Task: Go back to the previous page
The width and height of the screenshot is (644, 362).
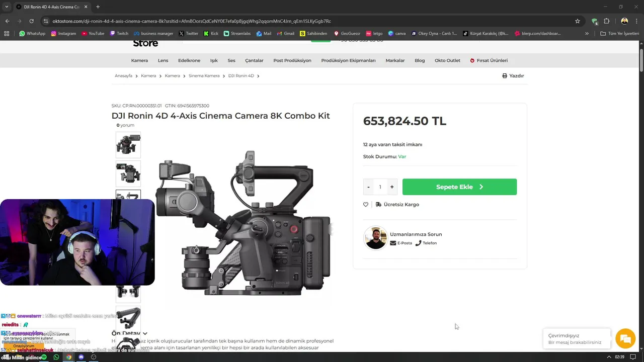Action: coord(7,21)
